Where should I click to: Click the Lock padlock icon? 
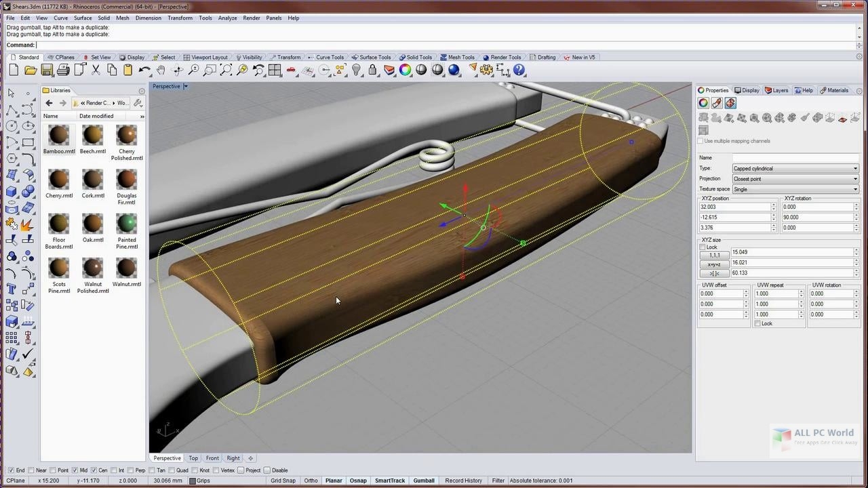pyautogui.click(x=372, y=70)
